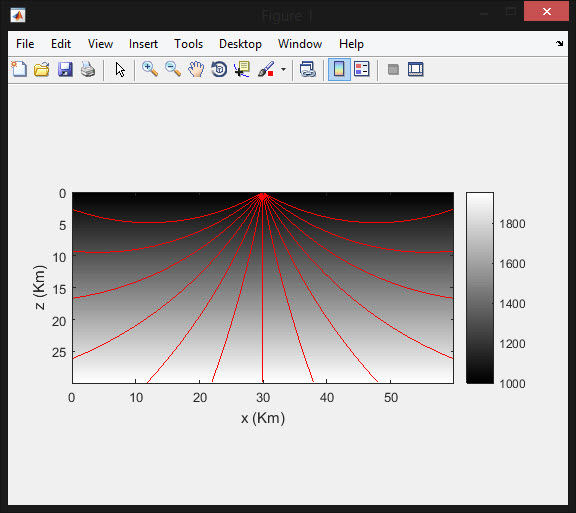Save figure using the floppy disk icon

click(x=65, y=69)
